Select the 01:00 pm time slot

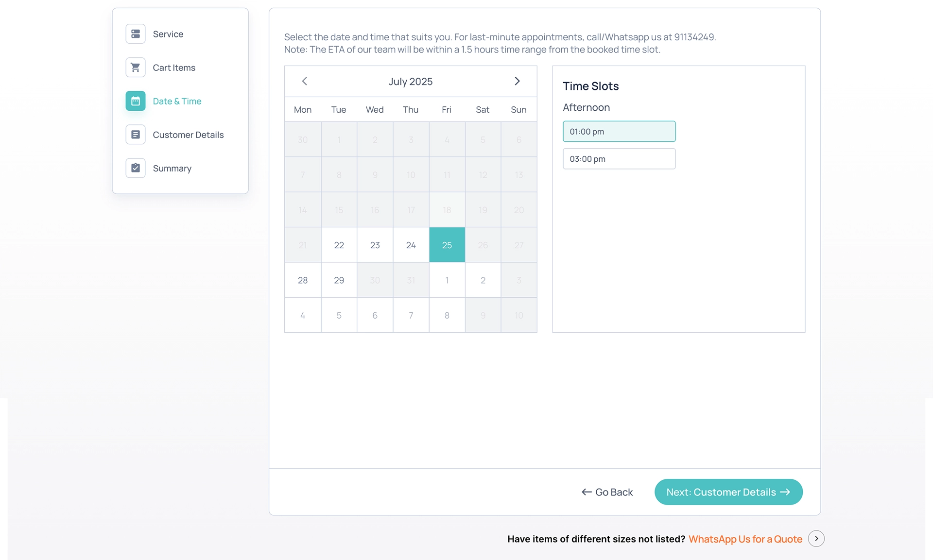point(619,132)
